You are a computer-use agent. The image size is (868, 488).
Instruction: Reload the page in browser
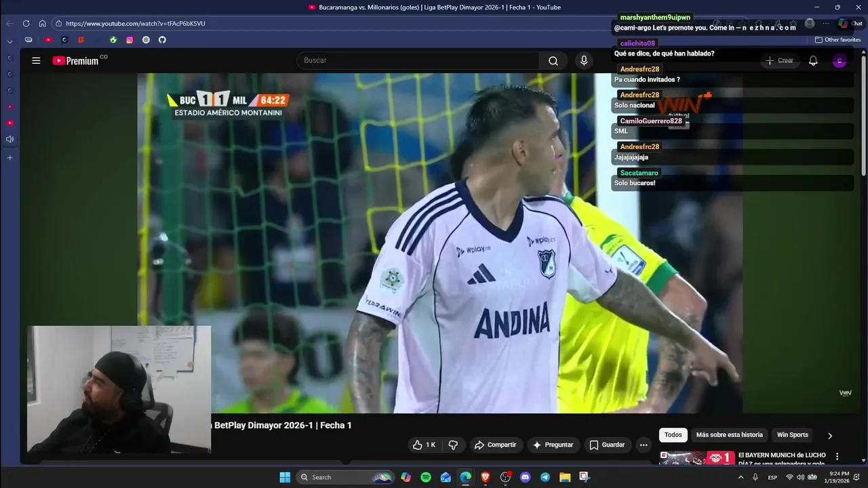[x=26, y=23]
